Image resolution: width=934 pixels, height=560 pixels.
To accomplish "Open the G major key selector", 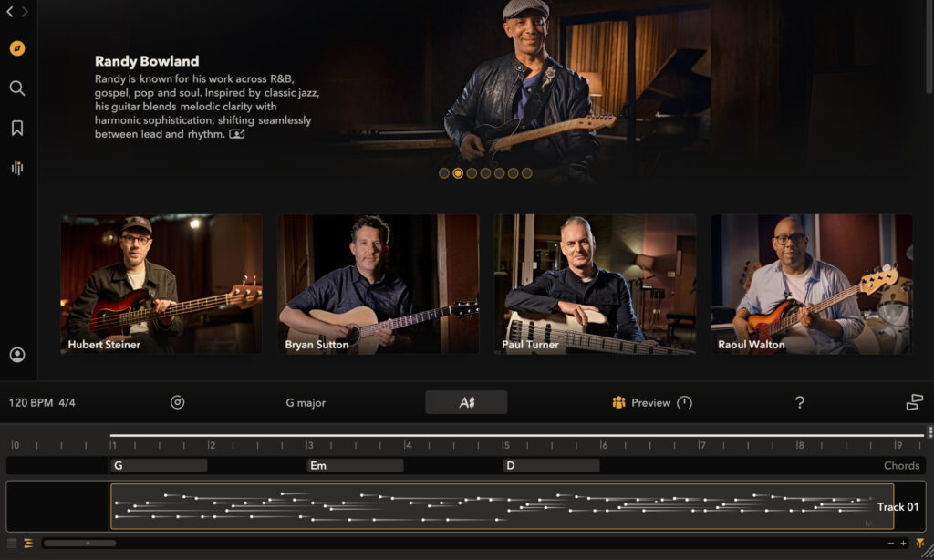I will point(306,402).
